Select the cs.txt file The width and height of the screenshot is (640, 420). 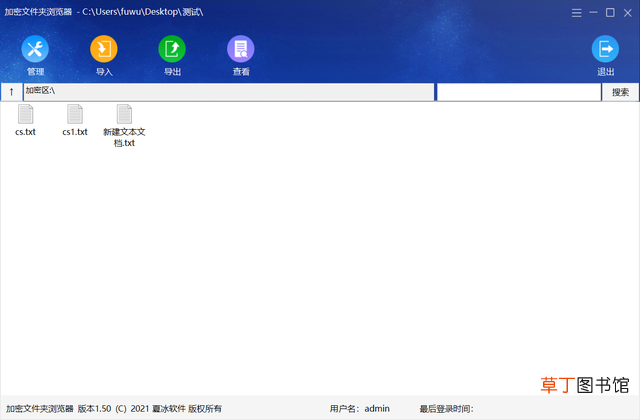pyautogui.click(x=25, y=120)
